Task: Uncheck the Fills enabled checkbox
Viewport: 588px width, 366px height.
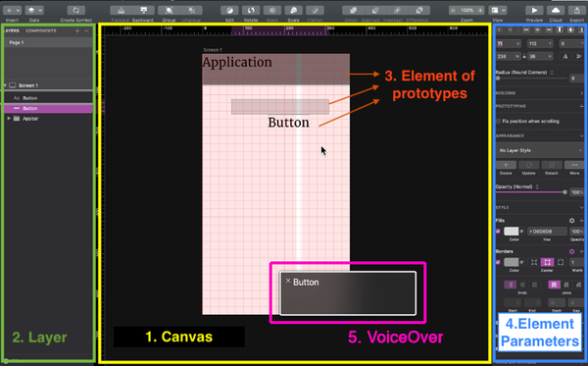Action: (x=498, y=232)
